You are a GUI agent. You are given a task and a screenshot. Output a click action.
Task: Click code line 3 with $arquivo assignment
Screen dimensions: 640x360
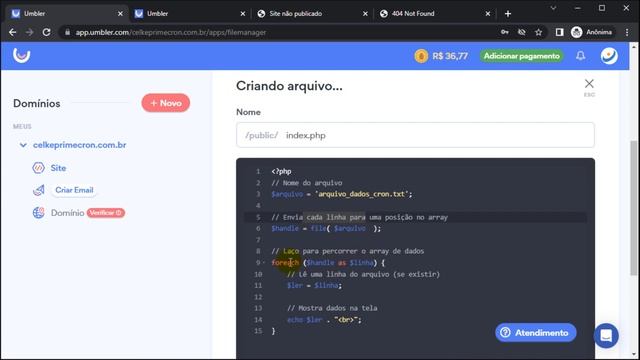(342, 194)
